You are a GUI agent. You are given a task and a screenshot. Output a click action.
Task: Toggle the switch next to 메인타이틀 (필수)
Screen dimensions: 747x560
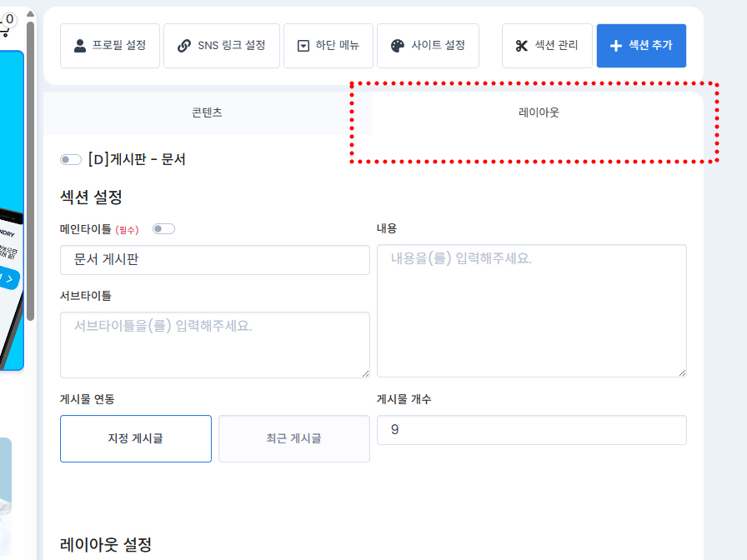[163, 227]
